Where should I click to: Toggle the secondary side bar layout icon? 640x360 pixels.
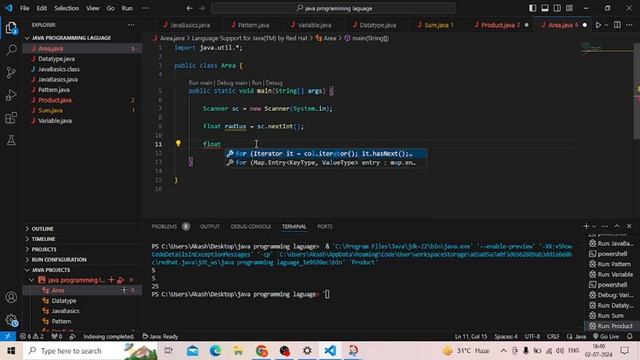(x=557, y=8)
